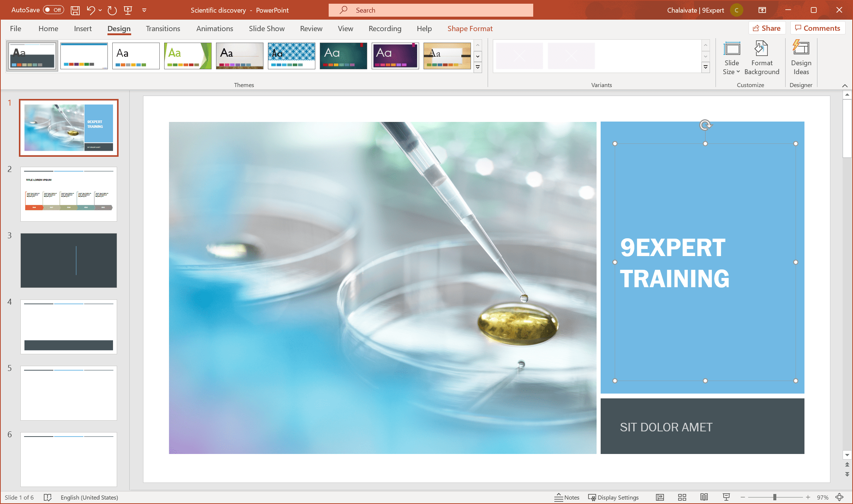Screen dimensions: 853x504
Task: Click in the Search box
Action: coord(431,10)
